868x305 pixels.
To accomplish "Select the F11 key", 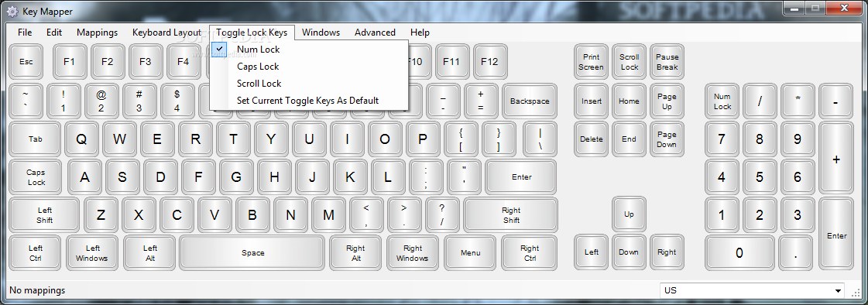I will click(x=451, y=61).
